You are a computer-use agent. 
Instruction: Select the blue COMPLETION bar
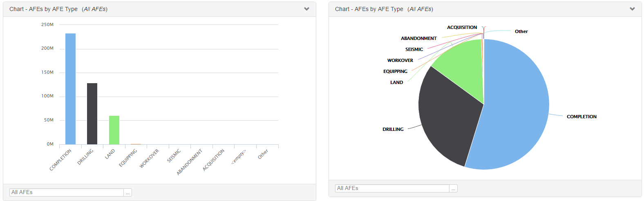[70, 89]
